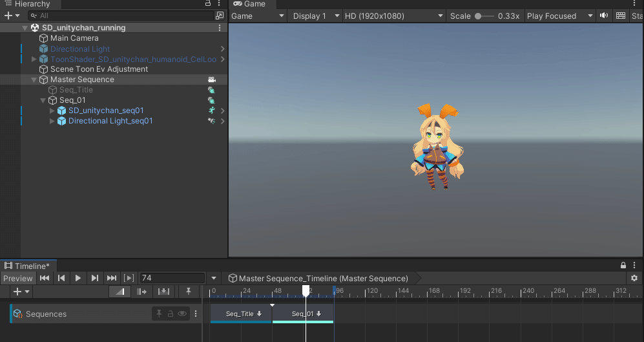Open the Timeline time options dropdown
Viewport: 644px width, 342px height.
tap(214, 278)
